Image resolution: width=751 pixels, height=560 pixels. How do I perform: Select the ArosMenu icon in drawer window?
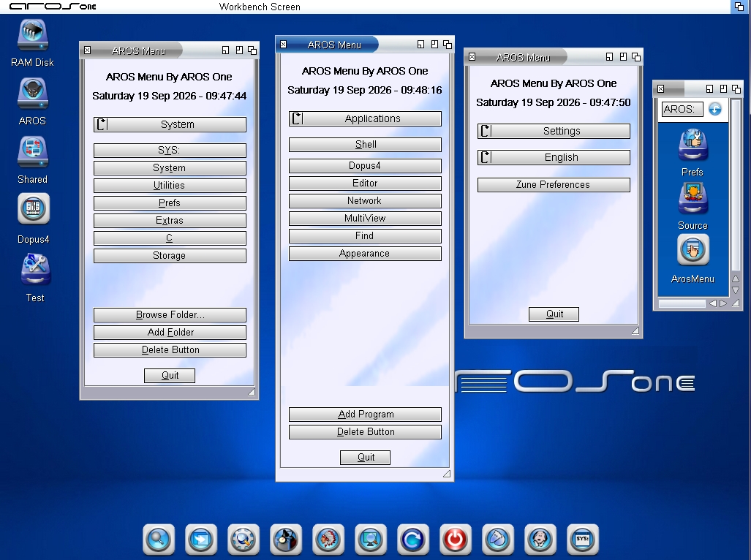(692, 250)
